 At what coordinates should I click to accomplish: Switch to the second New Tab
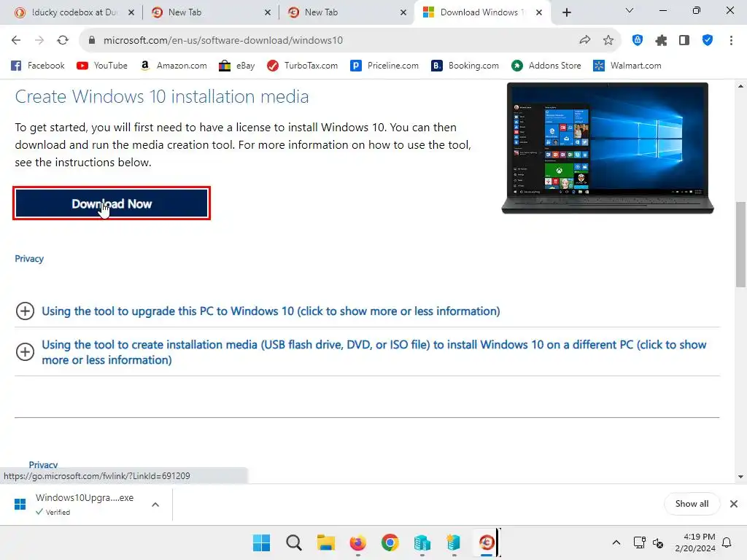341,12
